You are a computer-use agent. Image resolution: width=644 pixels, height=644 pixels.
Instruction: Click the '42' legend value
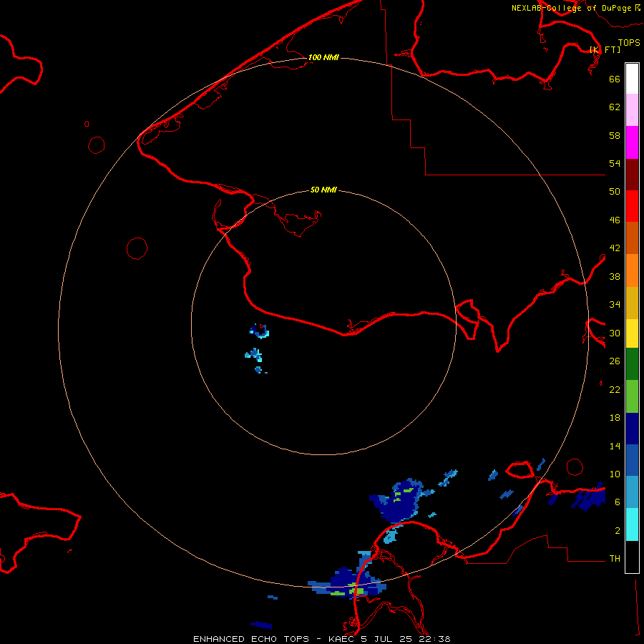pos(615,248)
